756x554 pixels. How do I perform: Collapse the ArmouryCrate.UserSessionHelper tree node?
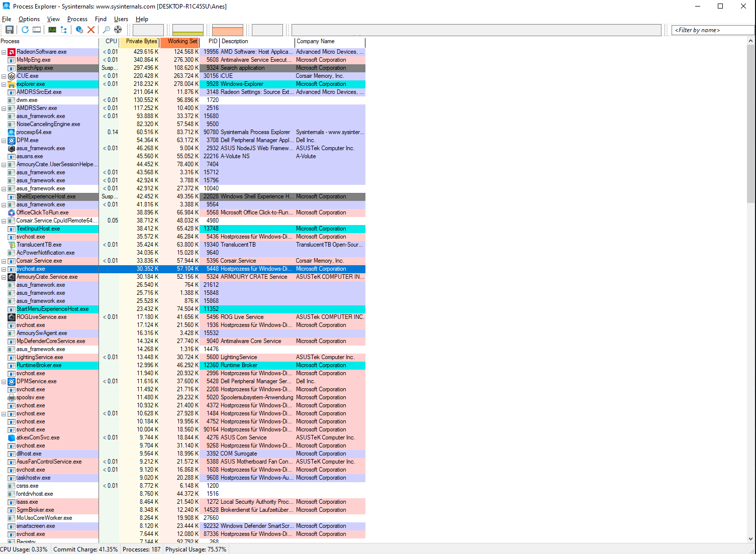click(4, 165)
